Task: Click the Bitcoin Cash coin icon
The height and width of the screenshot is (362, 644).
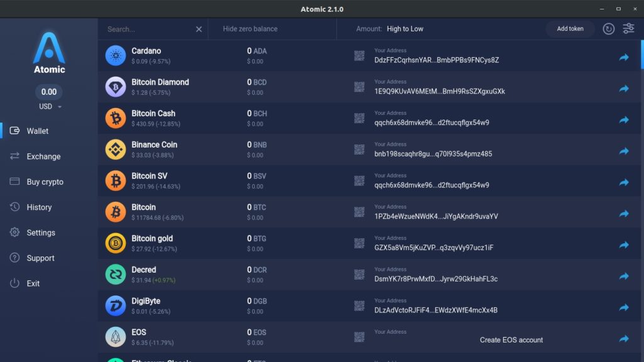Action: [116, 118]
